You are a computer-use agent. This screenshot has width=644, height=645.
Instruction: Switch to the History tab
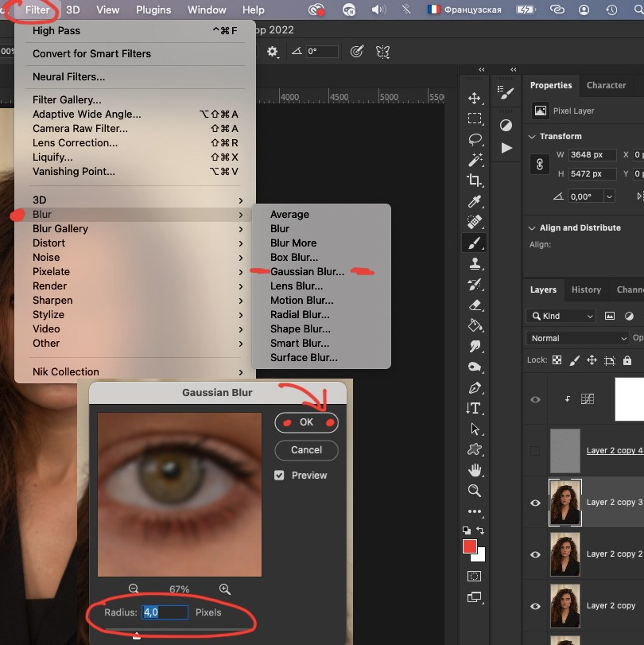pos(586,289)
